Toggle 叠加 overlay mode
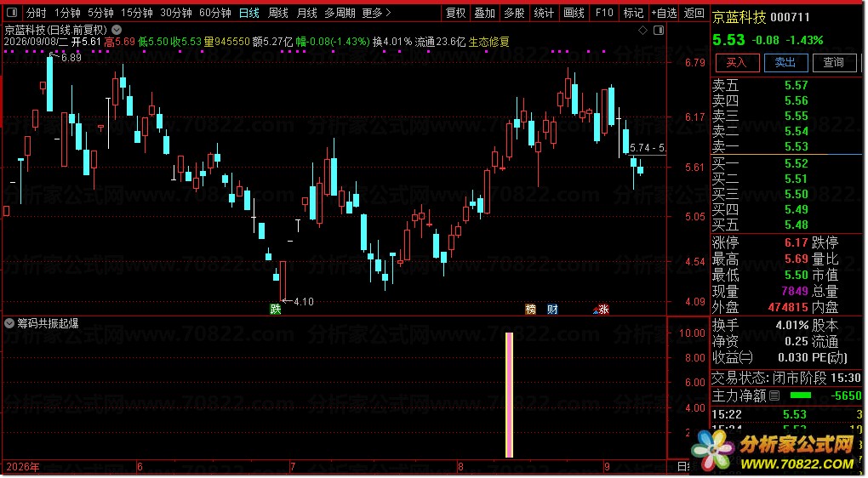This screenshot has height=478, width=868. (x=485, y=12)
